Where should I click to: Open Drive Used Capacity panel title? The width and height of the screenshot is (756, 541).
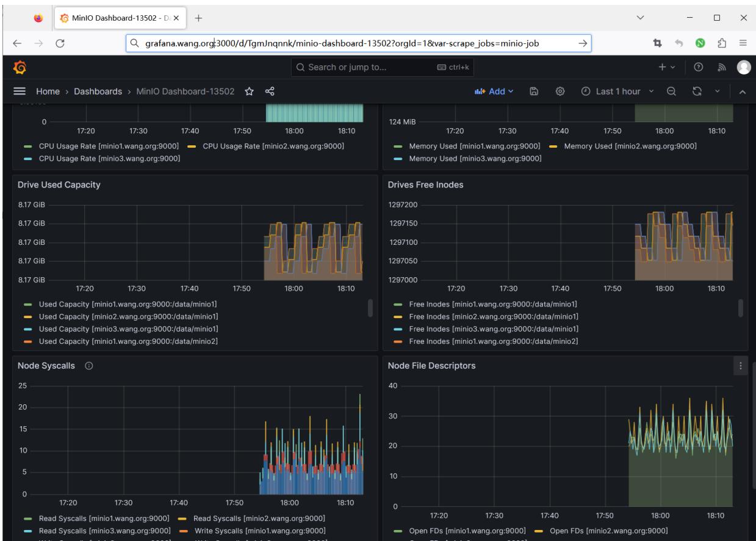pos(59,185)
